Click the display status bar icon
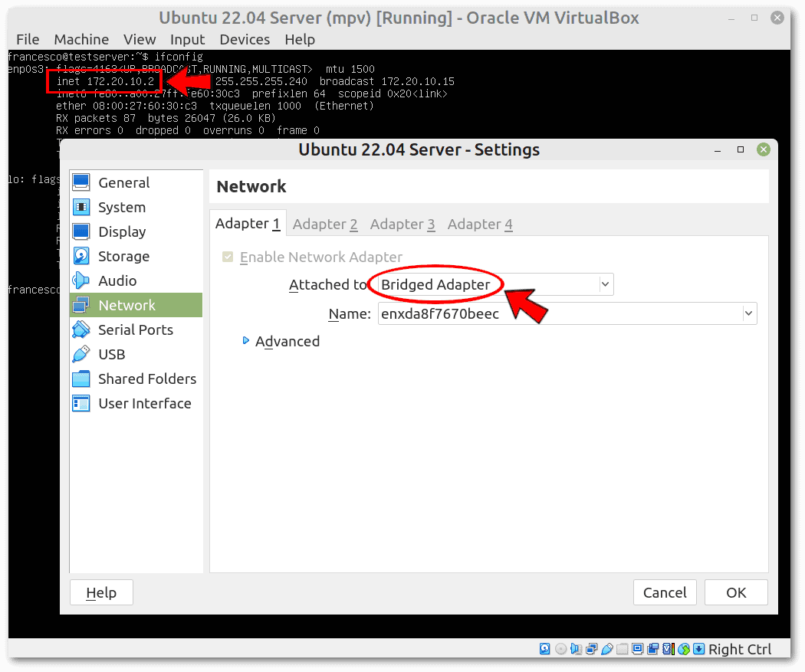Image resolution: width=805 pixels, height=672 pixels. pos(638,648)
